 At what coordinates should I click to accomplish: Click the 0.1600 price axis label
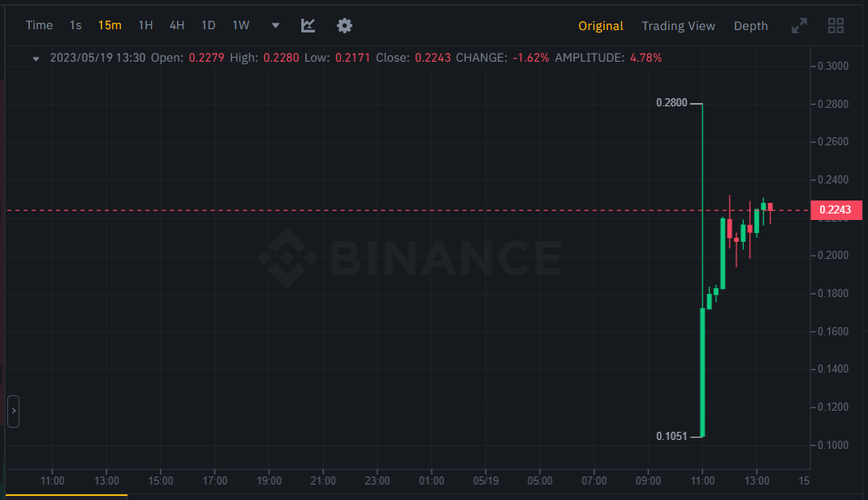click(833, 331)
